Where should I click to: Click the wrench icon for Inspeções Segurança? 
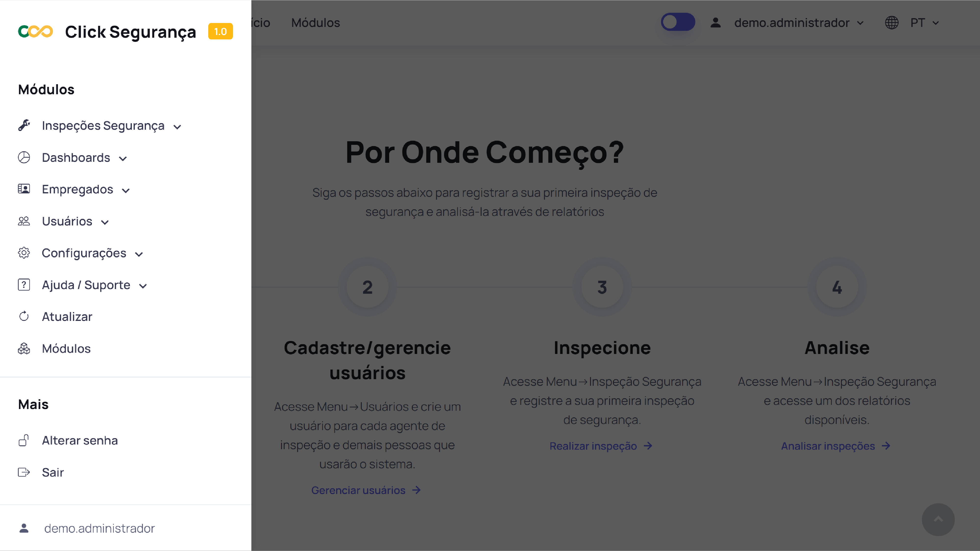24,125
